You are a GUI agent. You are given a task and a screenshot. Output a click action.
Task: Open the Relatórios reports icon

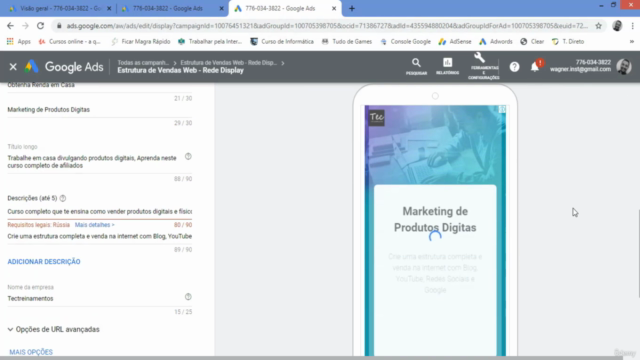point(447,67)
